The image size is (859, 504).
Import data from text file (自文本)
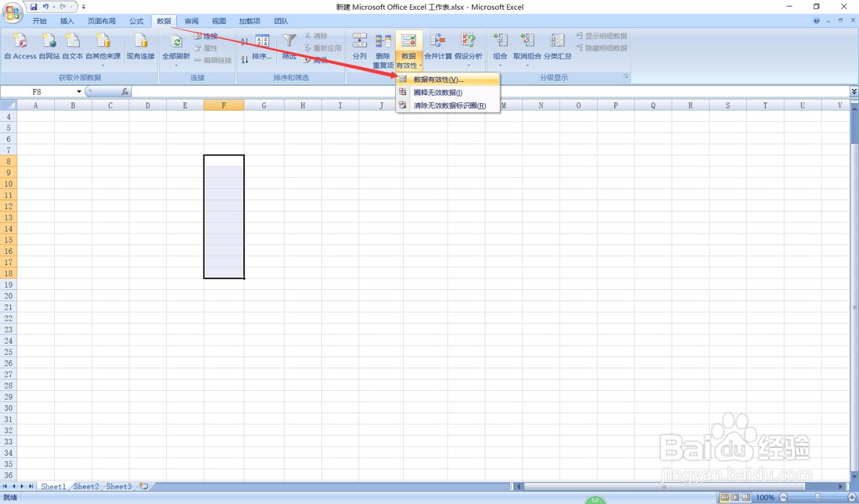[72, 47]
